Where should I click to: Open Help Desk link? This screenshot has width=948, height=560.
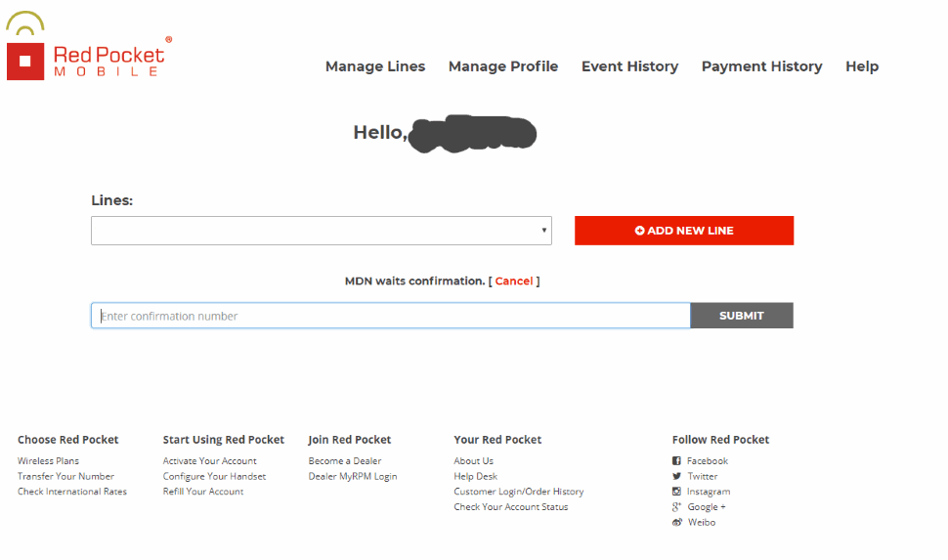[476, 477]
